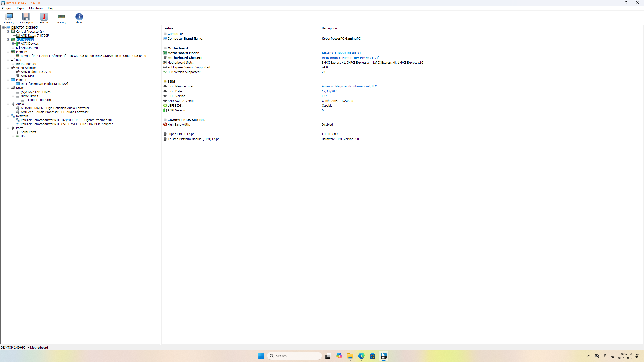
Task: Click the F37 BIOS version link
Action: 324,96
